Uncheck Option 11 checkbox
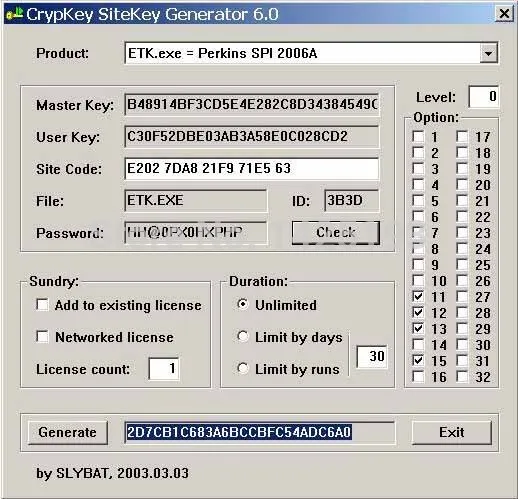The width and height of the screenshot is (518, 499). tap(418, 296)
